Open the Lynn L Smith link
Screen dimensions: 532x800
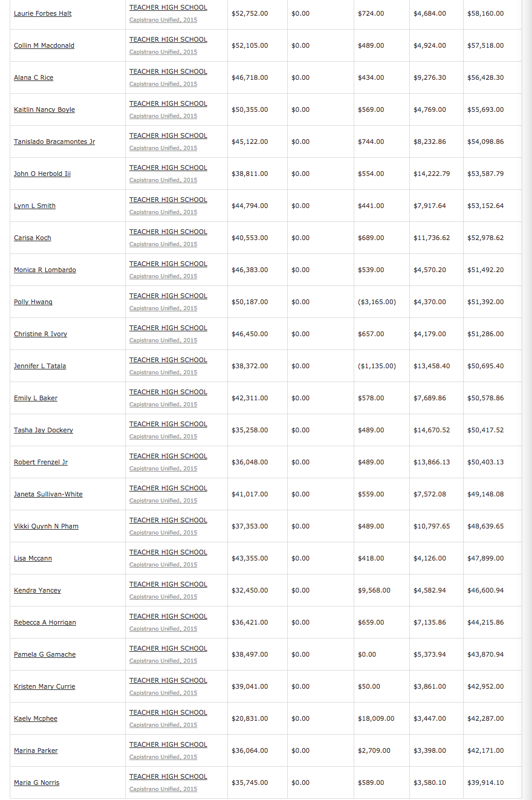tap(35, 206)
